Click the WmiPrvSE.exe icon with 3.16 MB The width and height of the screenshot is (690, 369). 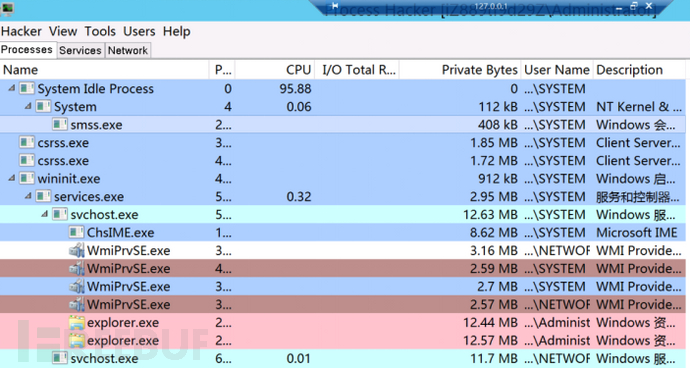click(x=77, y=250)
